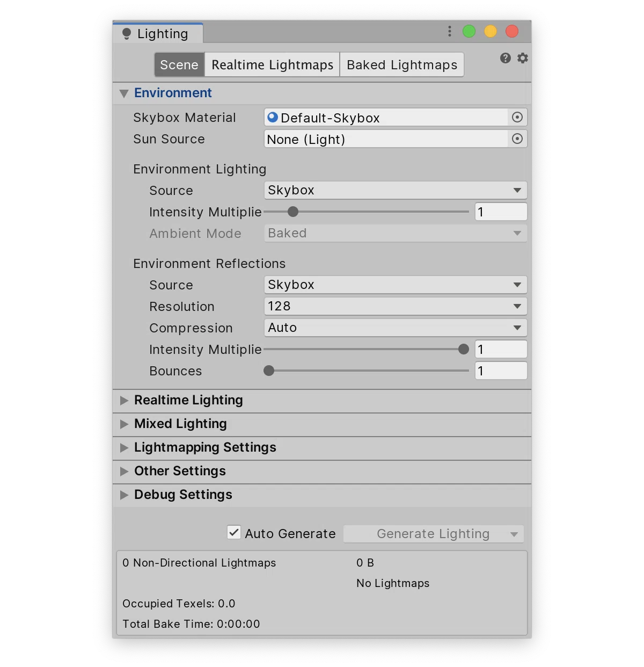Click the Sun Source label
Screen dimensions: 644x667
coord(169,139)
